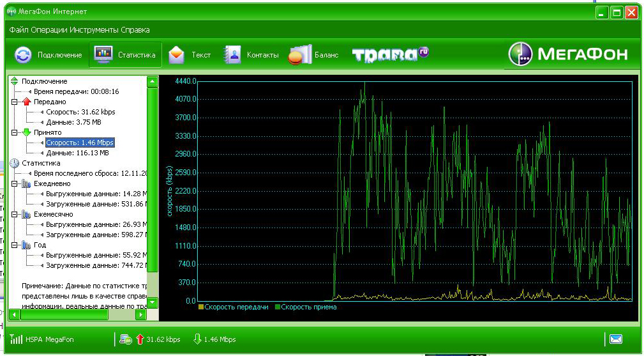Click the status bar green download arrow
The image size is (644, 356).
point(197,339)
